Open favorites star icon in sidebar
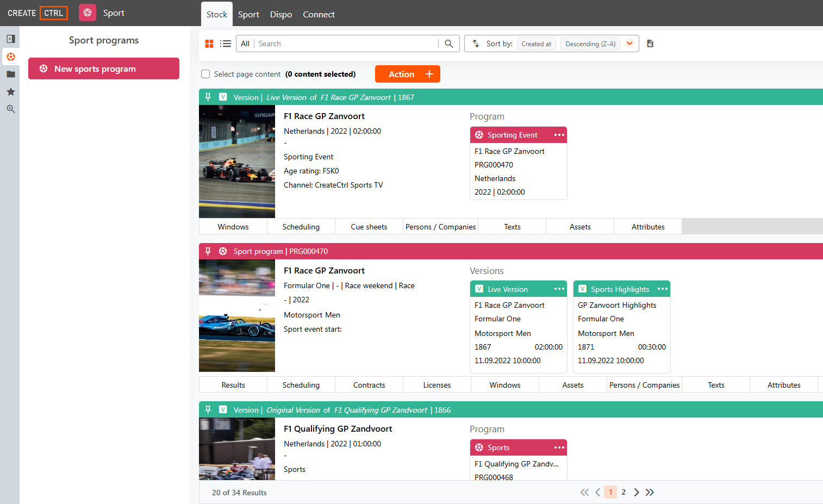The height and width of the screenshot is (504, 823). [10, 92]
